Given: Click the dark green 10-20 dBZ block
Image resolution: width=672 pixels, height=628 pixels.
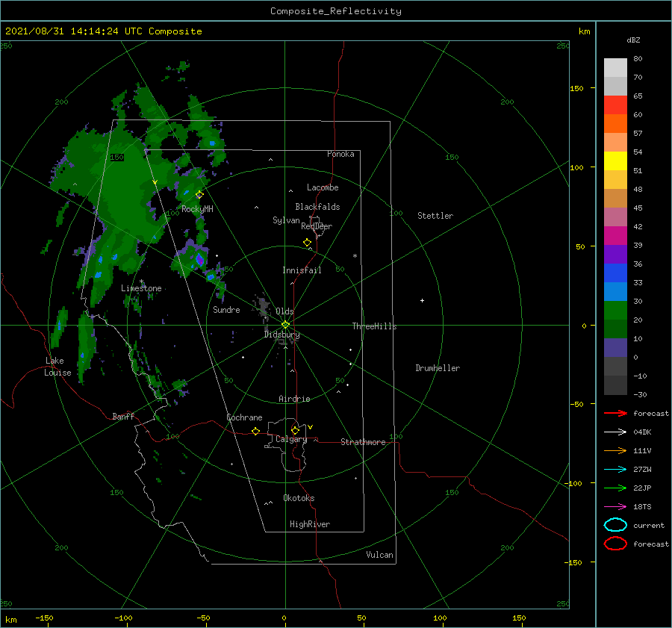Looking at the screenshot, I should pos(615,329).
